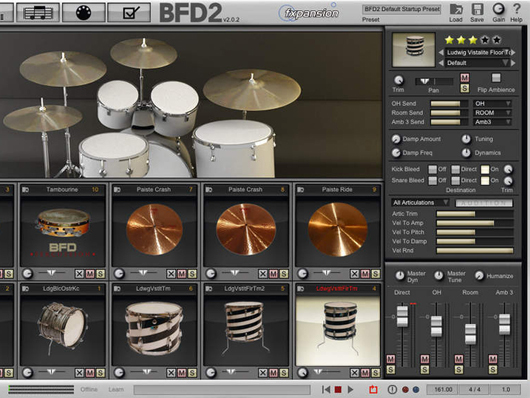Turn Snare Bleed On

click(x=485, y=181)
